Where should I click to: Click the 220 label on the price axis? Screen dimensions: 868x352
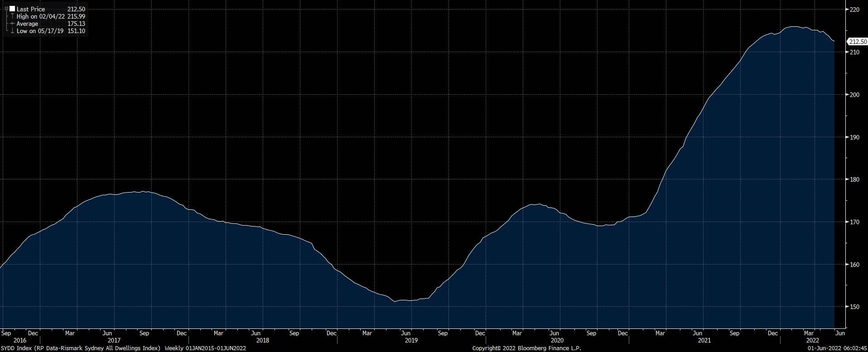point(854,10)
